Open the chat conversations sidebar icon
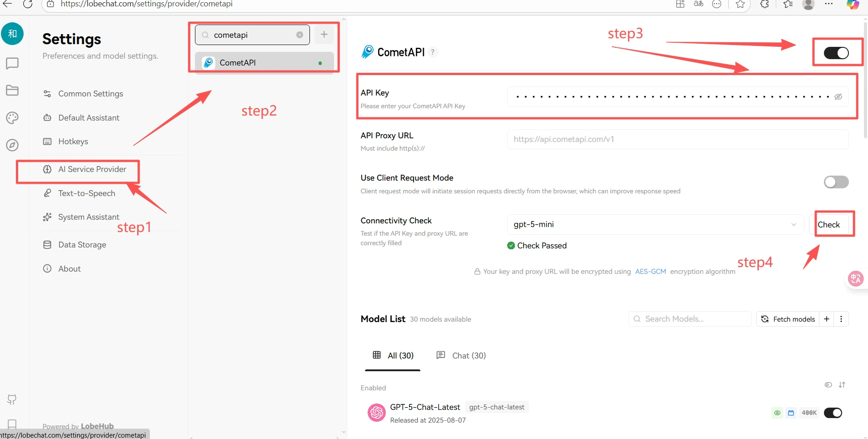The width and height of the screenshot is (868, 439). [x=12, y=63]
